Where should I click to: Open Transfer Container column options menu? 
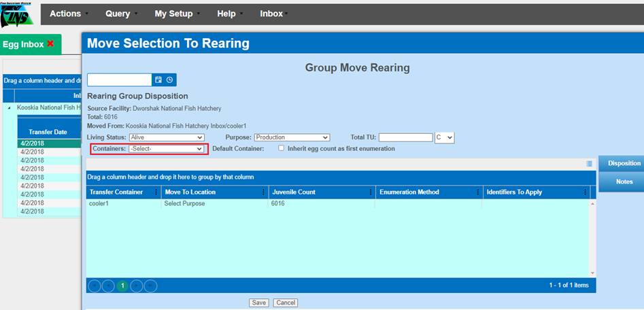156,192
